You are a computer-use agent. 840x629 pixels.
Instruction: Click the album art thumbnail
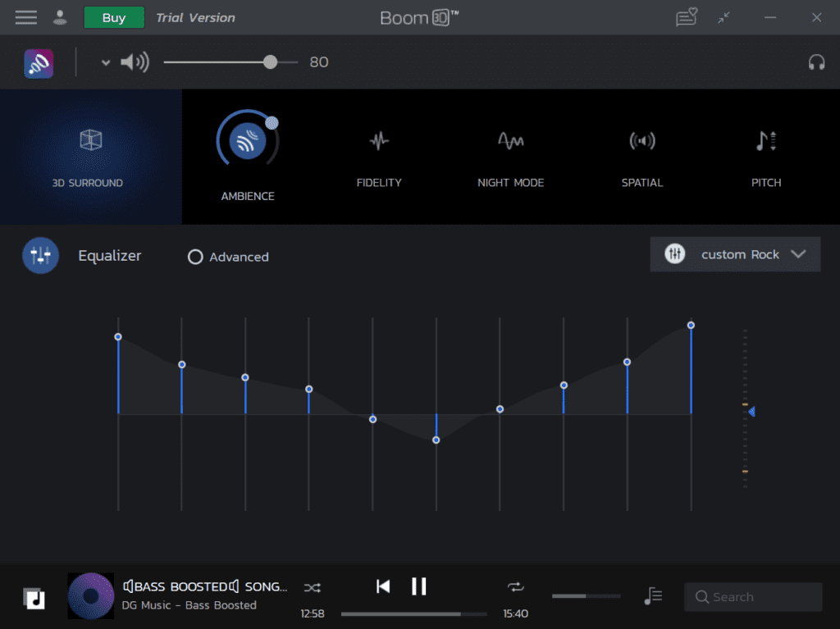click(90, 595)
